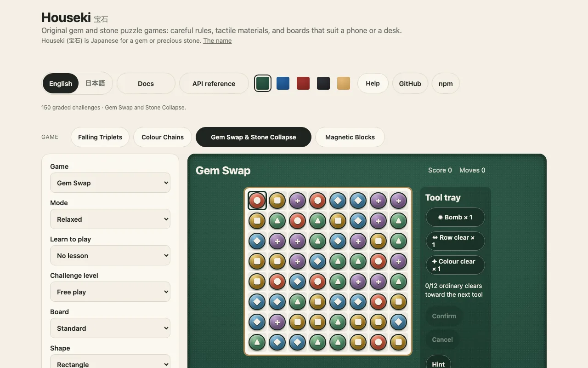588x368 pixels.
Task: Open the API reference
Action: [x=214, y=83]
